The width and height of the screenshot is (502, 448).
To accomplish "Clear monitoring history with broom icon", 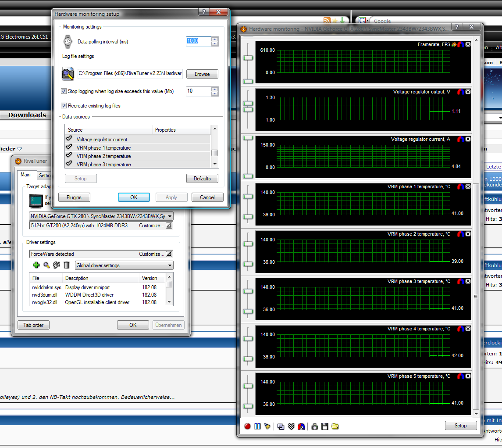I will click(267, 426).
